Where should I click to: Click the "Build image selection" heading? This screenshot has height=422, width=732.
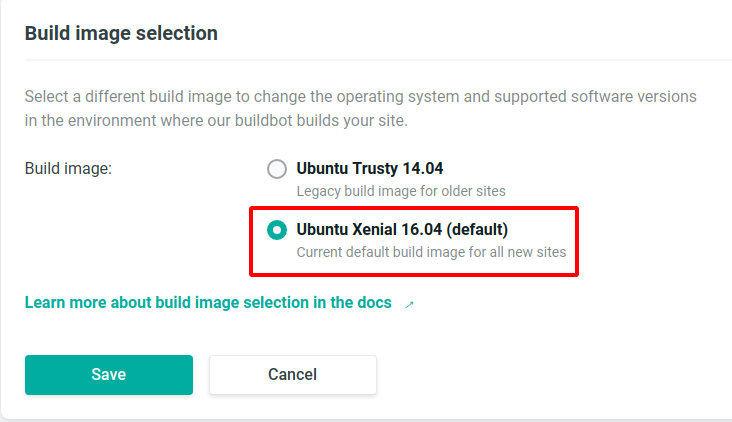[x=121, y=34]
